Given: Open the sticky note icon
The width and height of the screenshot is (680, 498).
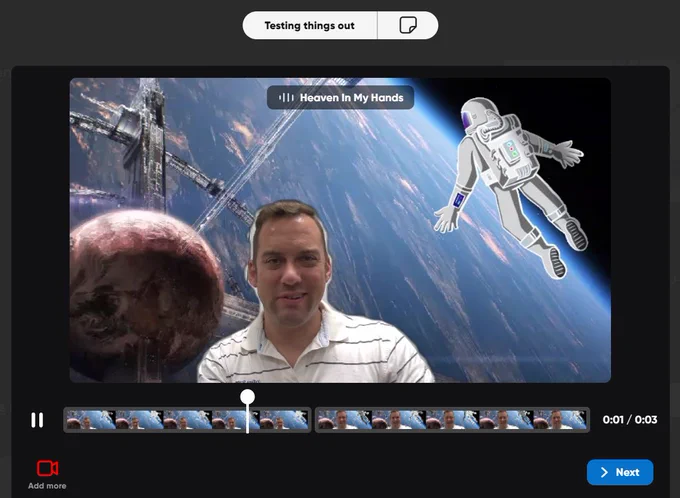Looking at the screenshot, I should coord(408,26).
